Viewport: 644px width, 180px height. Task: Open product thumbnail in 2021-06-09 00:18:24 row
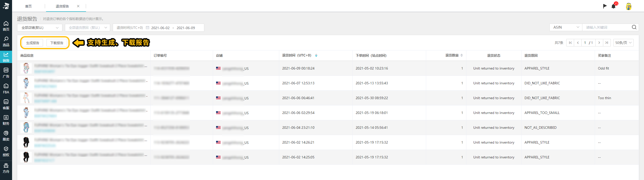26,68
